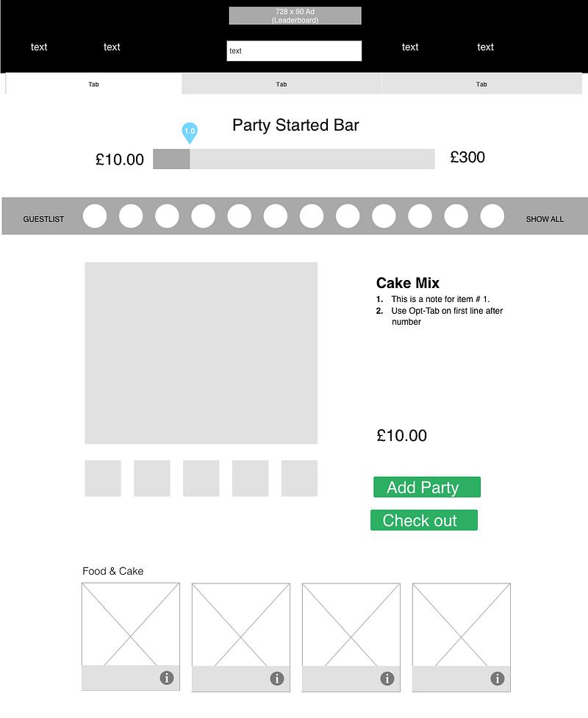588x718 pixels.
Task: Click the info icon on first Food & Cake card
Action: [x=167, y=678]
